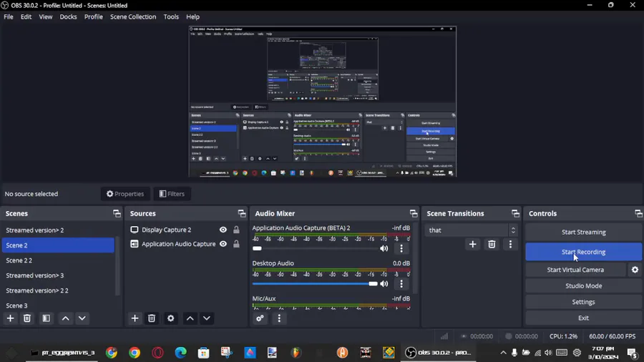The image size is (644, 362).
Task: Click the preview canvas thumbnail
Action: (323, 102)
